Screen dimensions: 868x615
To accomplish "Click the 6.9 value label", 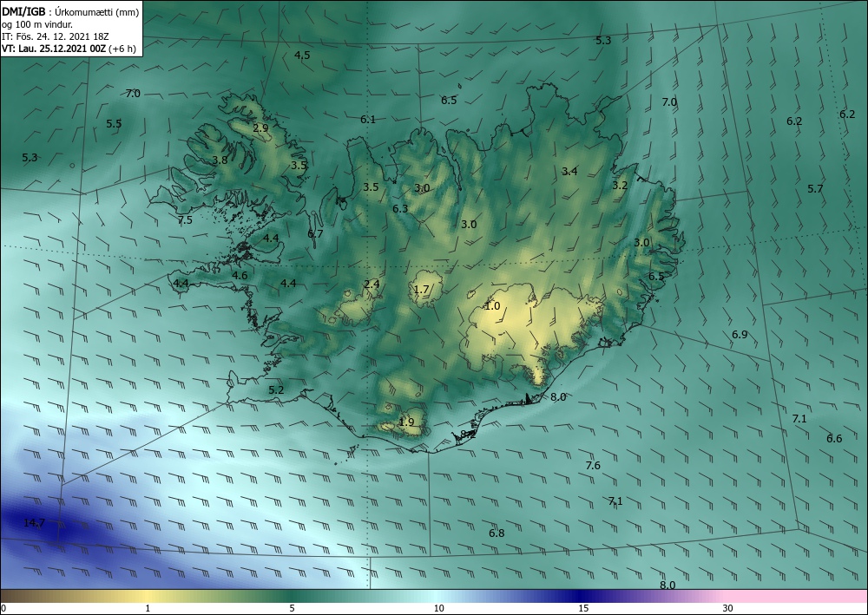I will [x=740, y=335].
